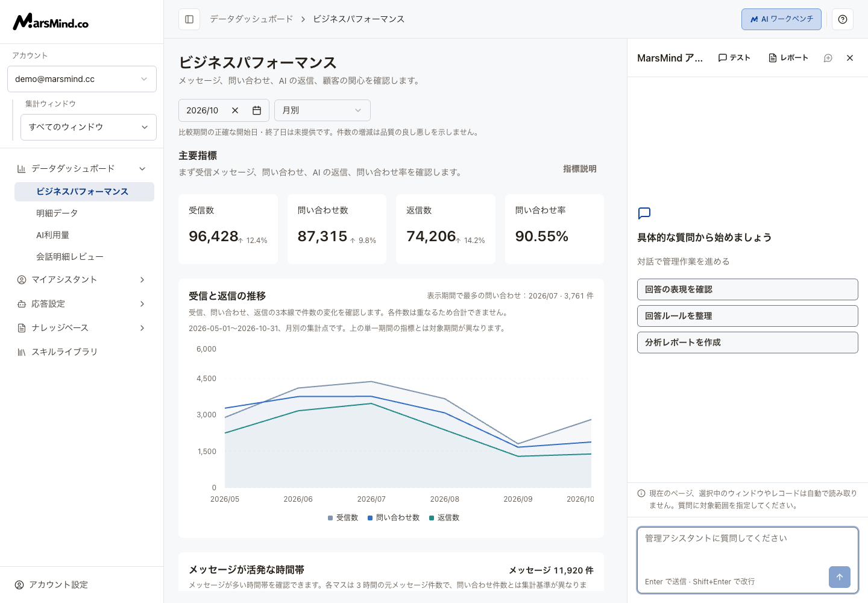The height and width of the screenshot is (603, 868).
Task: Click the send arrow button in chat
Action: (840, 577)
